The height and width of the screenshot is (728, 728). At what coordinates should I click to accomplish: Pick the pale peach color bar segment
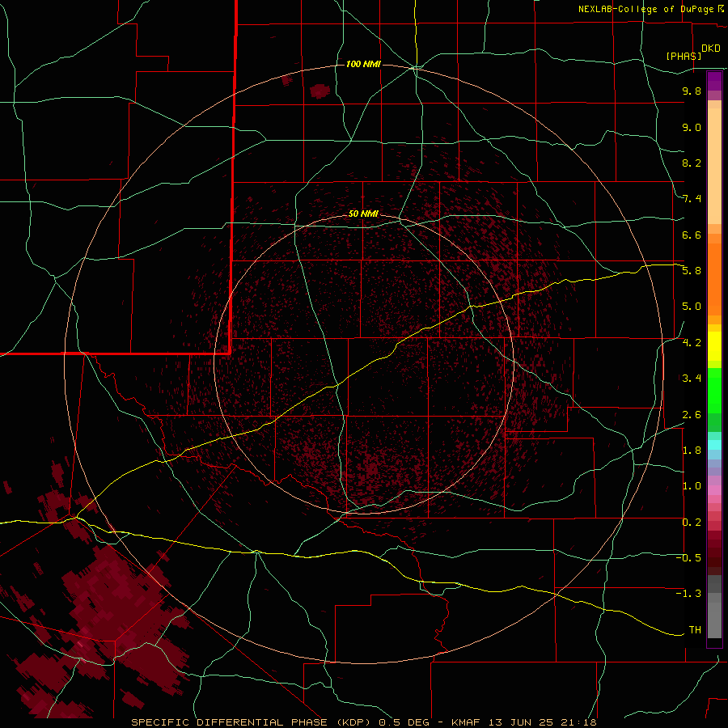coord(714,166)
